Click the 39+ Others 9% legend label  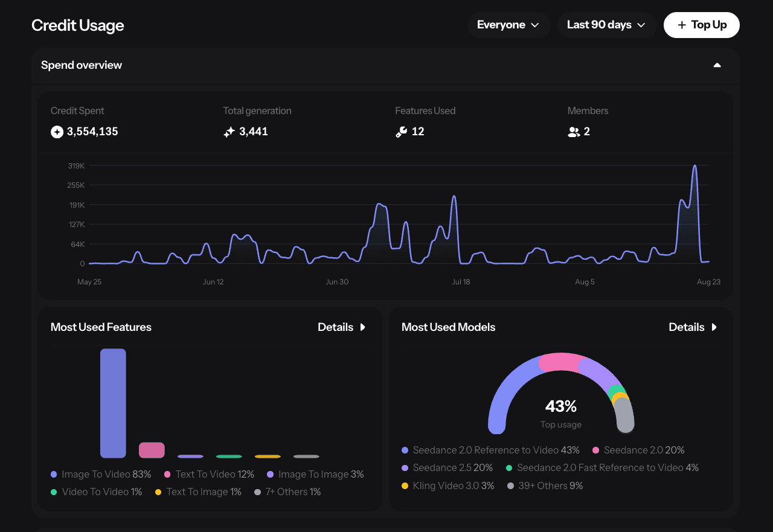coord(551,486)
